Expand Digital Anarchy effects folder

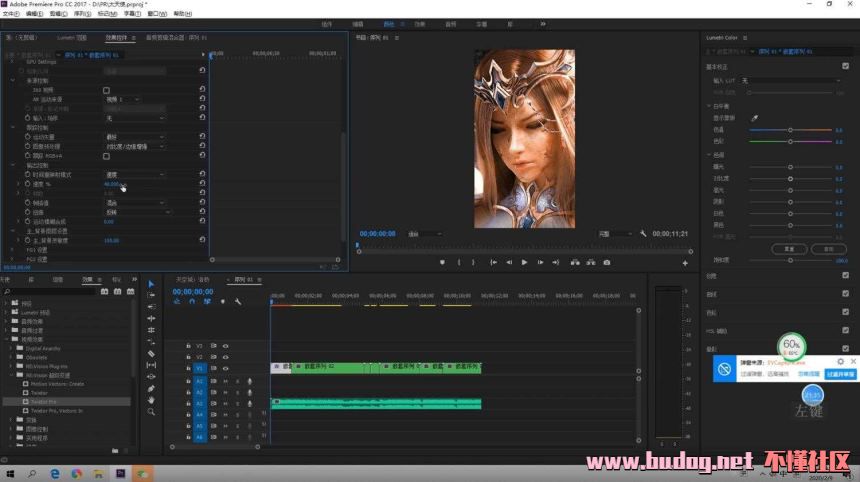click(11, 349)
